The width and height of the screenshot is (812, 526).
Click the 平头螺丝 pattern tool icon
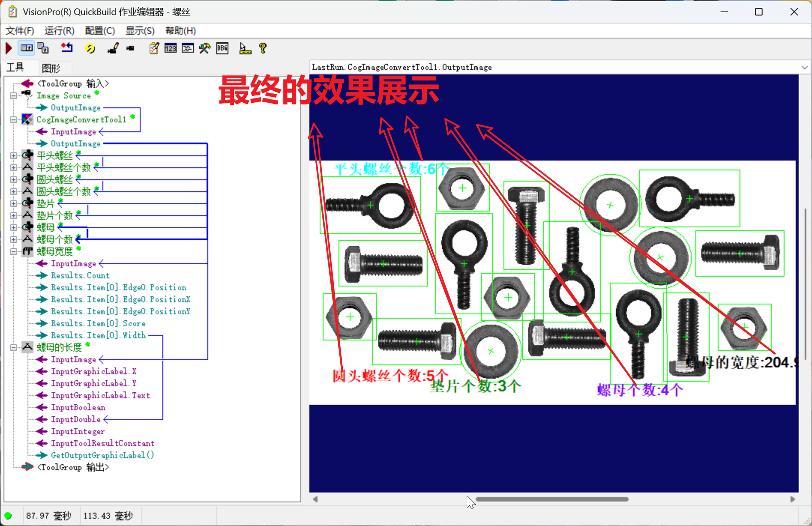click(x=27, y=155)
